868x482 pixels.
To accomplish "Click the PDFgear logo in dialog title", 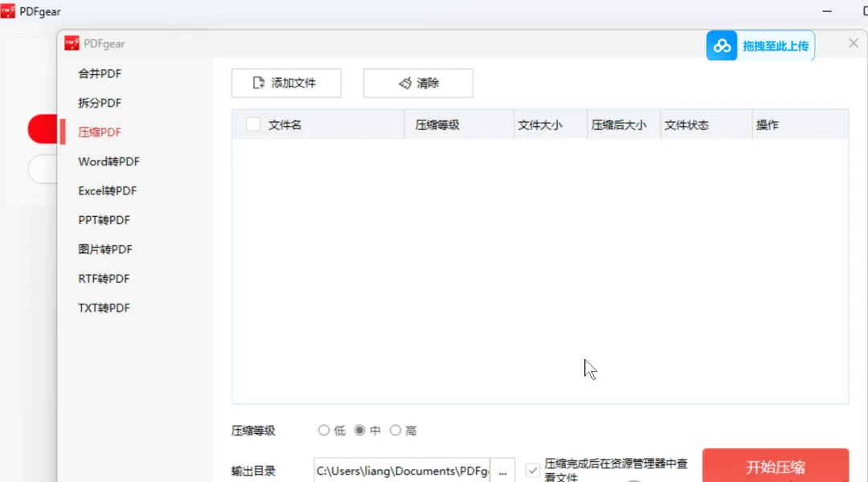I will tap(72, 43).
